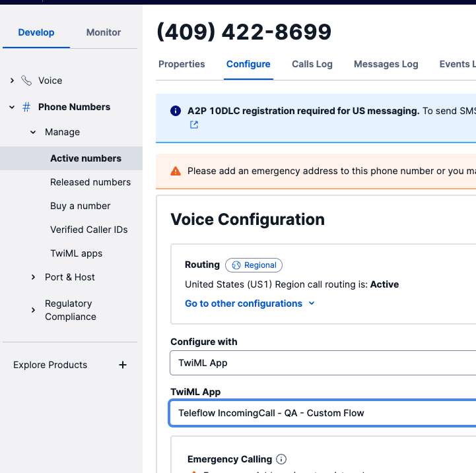Open Released numbers in sidebar
The image size is (476, 473).
point(90,182)
